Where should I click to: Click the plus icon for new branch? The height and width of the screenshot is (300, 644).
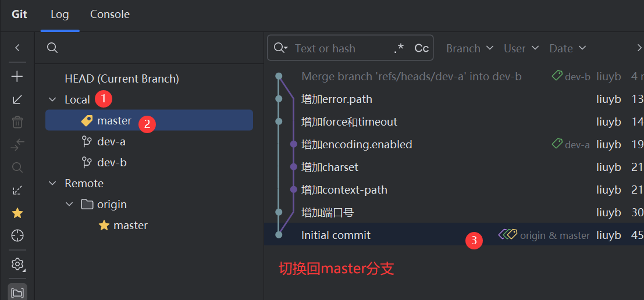point(17,77)
